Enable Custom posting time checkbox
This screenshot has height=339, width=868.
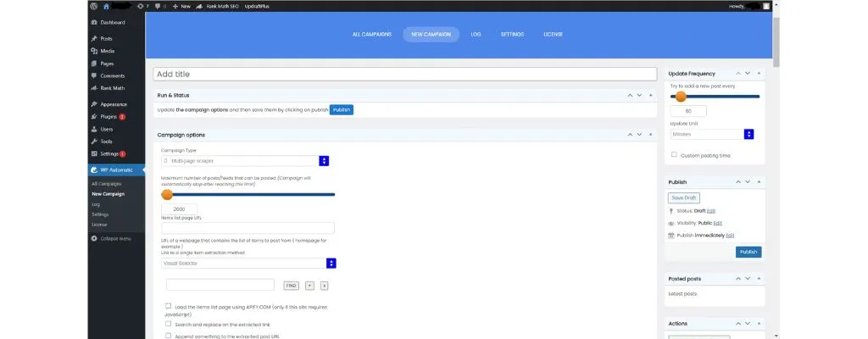(674, 154)
